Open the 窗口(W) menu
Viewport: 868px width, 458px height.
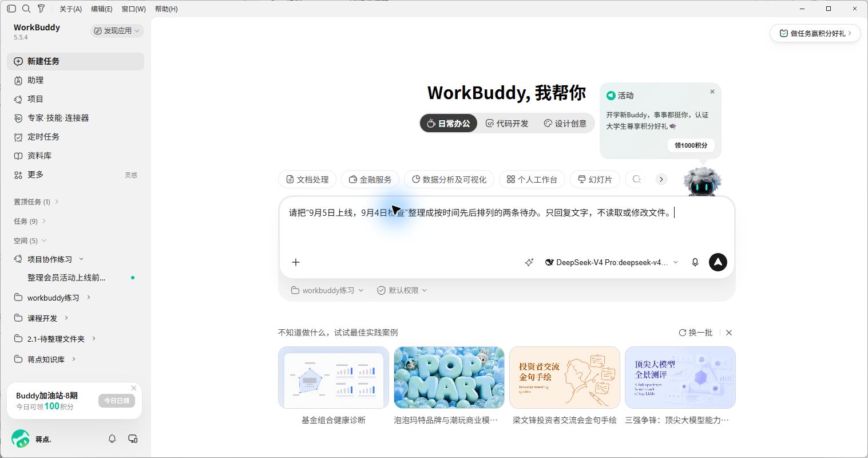tap(134, 9)
